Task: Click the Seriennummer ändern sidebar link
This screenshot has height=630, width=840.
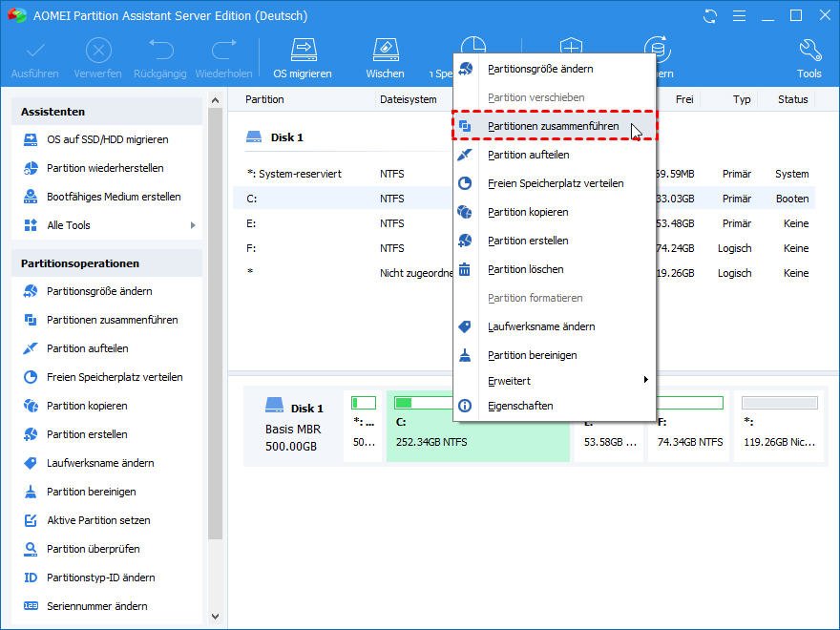Action: click(97, 606)
